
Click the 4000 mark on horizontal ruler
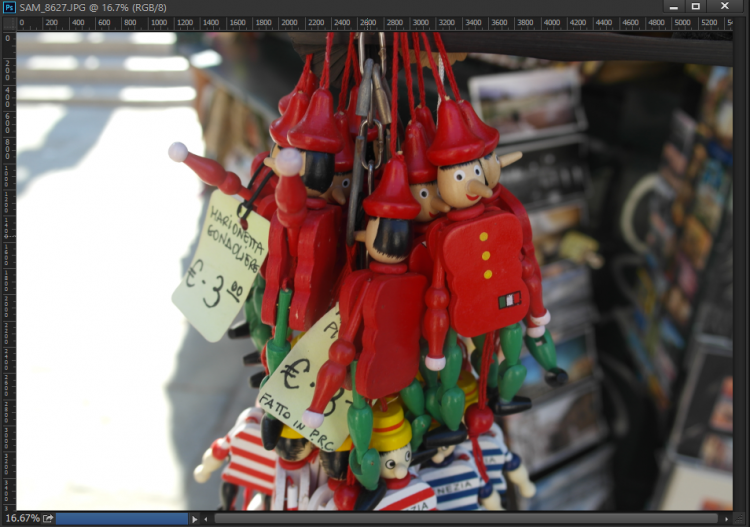pyautogui.click(x=550, y=22)
